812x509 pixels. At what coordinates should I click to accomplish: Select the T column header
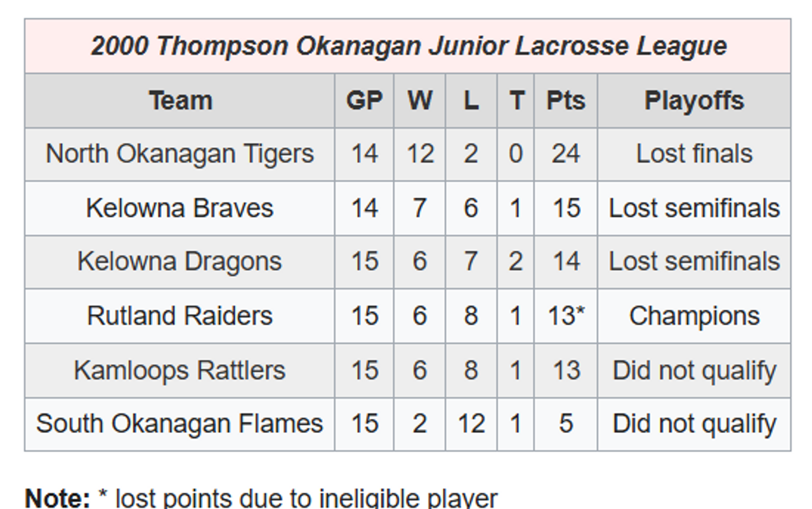pyautogui.click(x=516, y=101)
